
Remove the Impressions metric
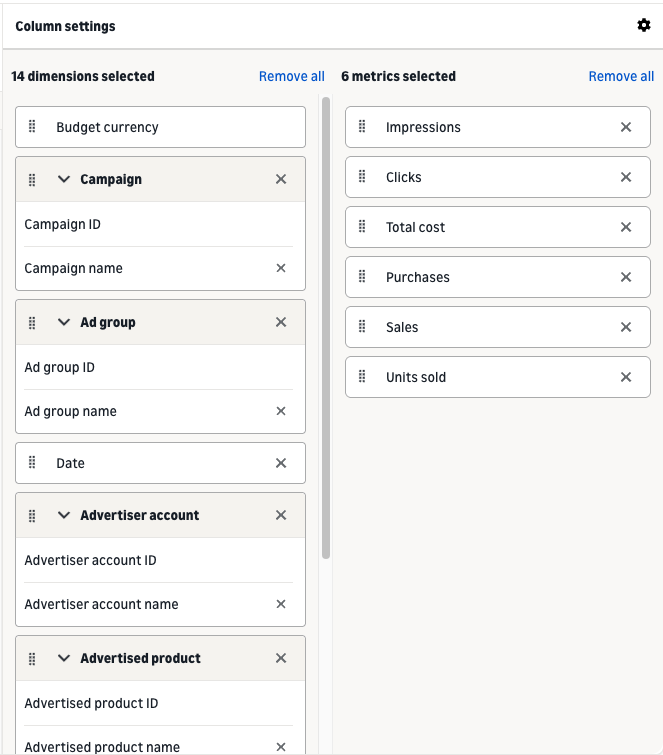pos(625,127)
